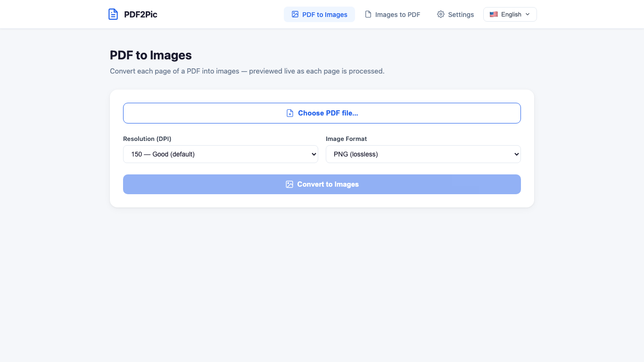Viewport: 644px width, 362px height.
Task: Click the US flag icon
Action: (494, 14)
